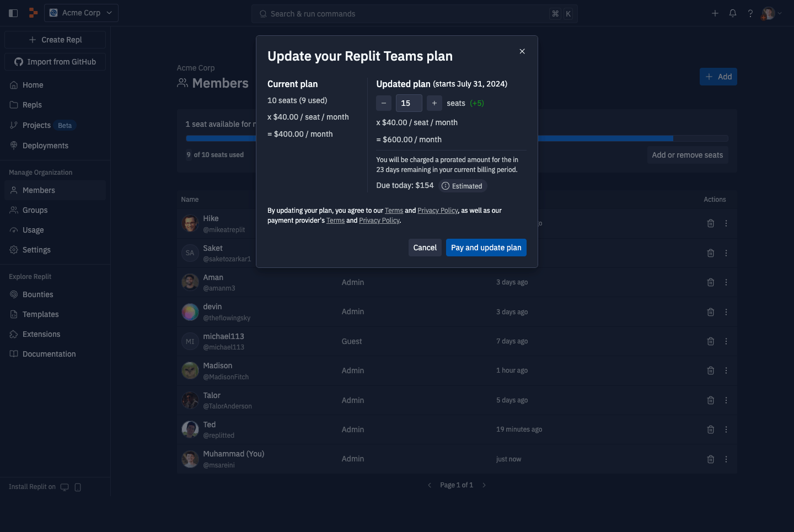Increase seats with plus button
This screenshot has height=532, width=794.
point(434,103)
